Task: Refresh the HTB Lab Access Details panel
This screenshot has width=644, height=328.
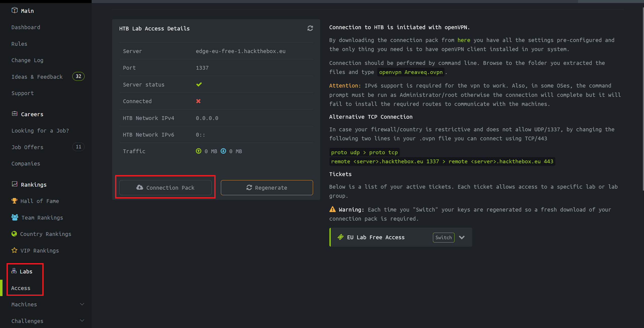Action: point(310,28)
